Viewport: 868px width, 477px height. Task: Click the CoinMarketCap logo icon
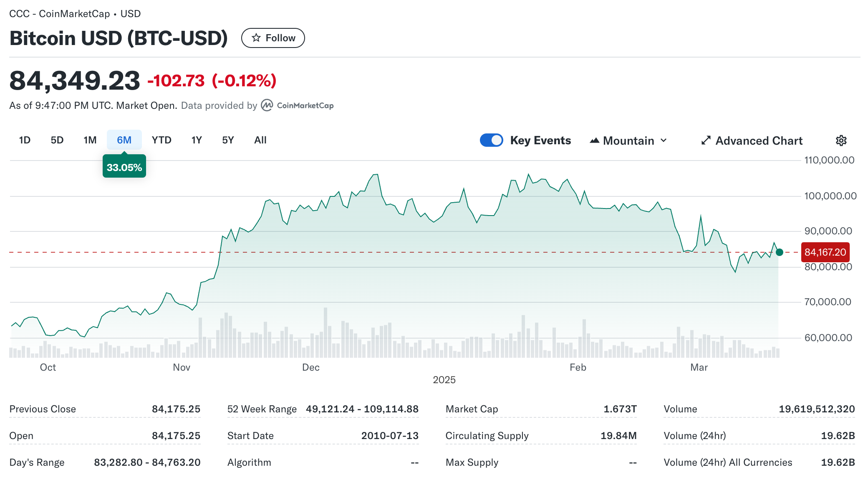pos(267,105)
